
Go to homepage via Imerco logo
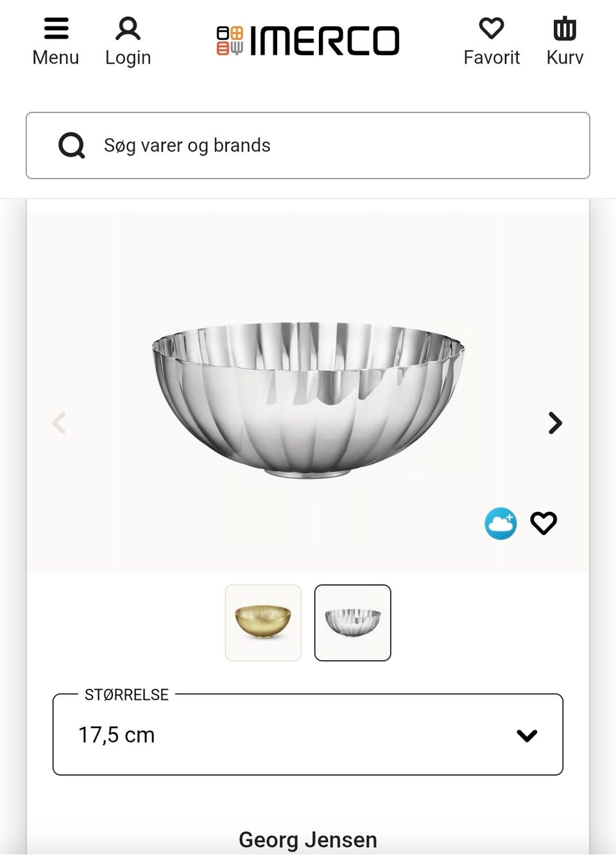pyautogui.click(x=308, y=41)
